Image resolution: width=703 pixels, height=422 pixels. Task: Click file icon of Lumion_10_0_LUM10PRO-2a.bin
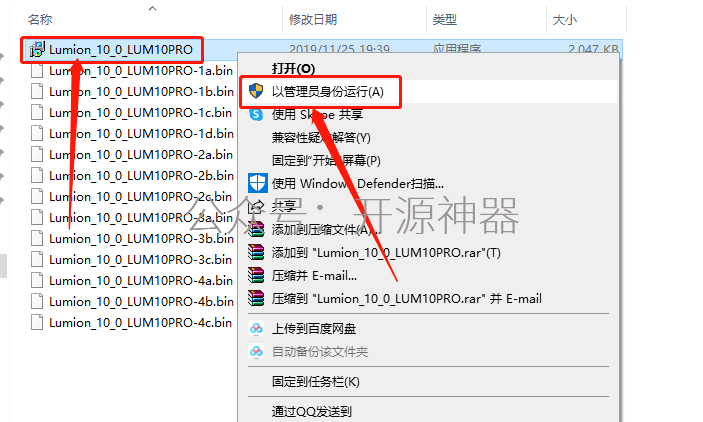(37, 155)
